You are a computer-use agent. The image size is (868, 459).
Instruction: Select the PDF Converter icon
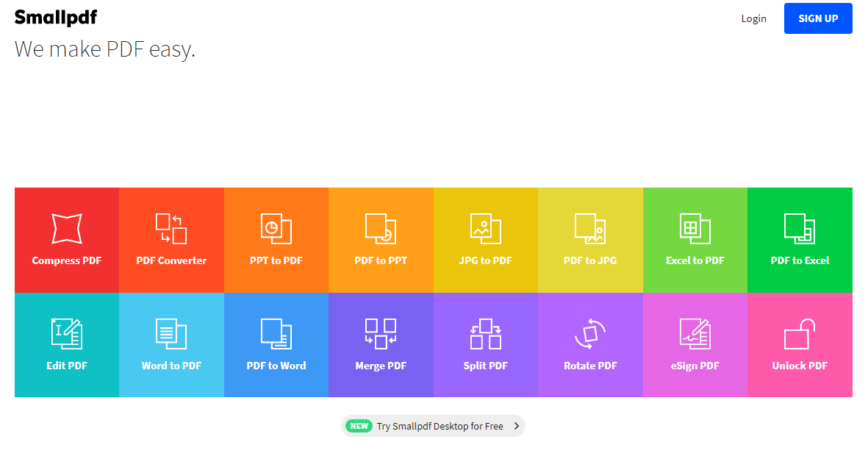pyautogui.click(x=171, y=229)
